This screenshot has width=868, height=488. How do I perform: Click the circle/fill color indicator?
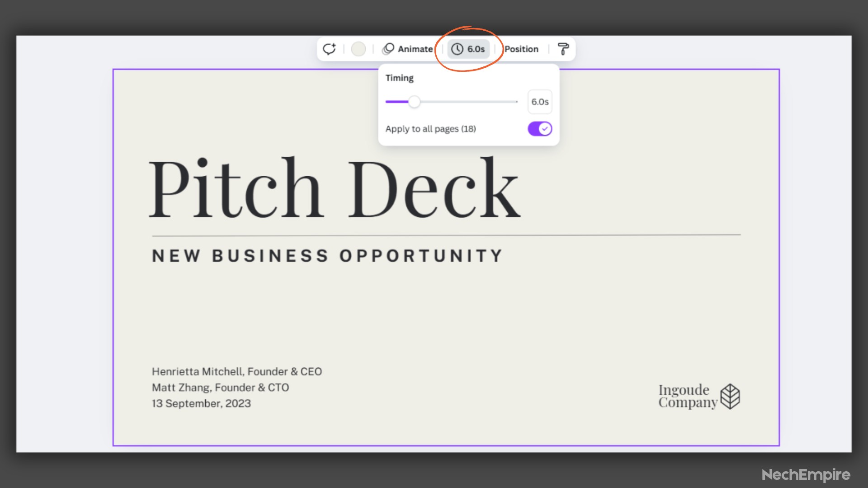[x=359, y=49]
